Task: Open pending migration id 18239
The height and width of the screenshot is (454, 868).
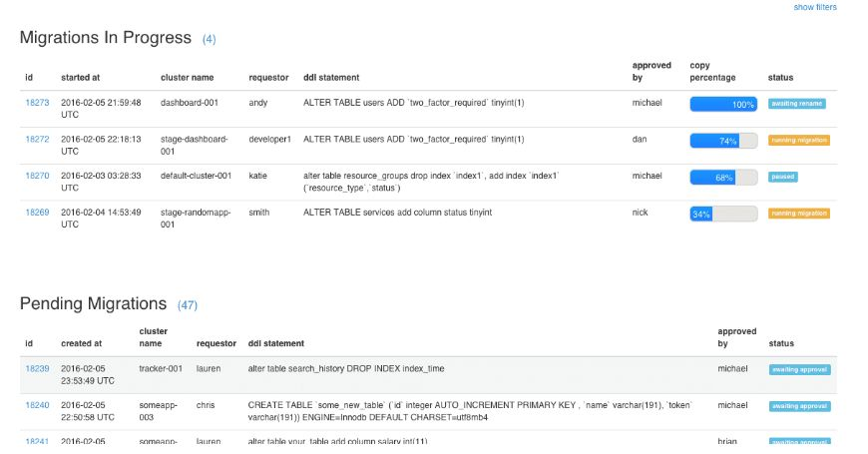Action: [37, 368]
